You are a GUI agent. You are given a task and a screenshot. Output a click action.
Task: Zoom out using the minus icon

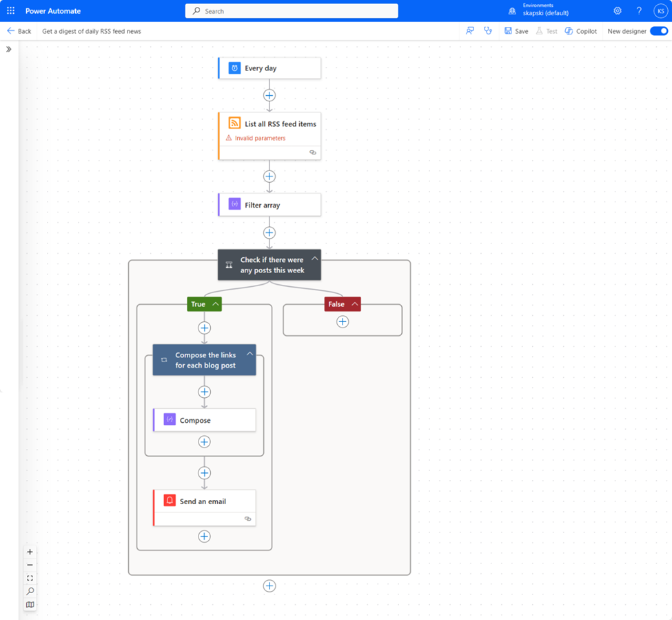tap(30, 565)
